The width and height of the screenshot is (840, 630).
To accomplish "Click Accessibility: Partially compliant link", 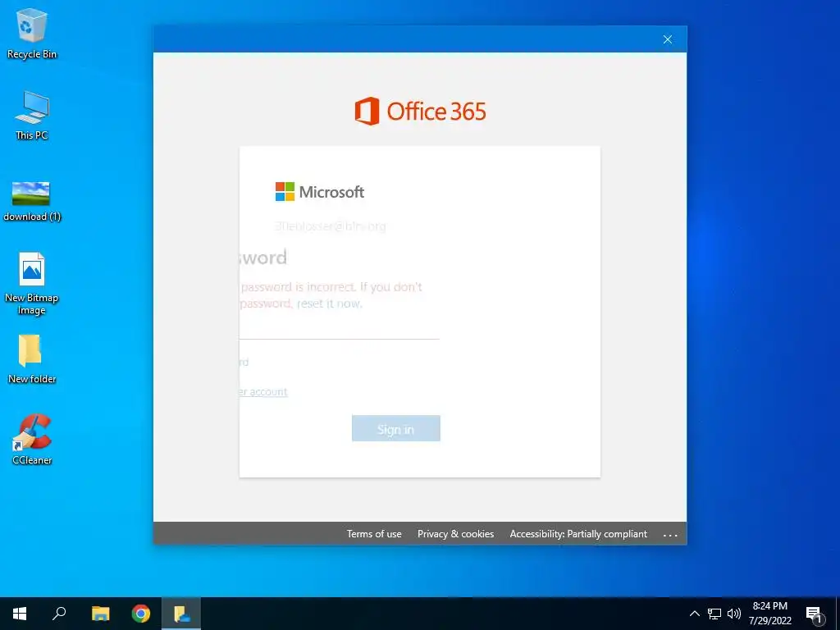I will pos(578,534).
